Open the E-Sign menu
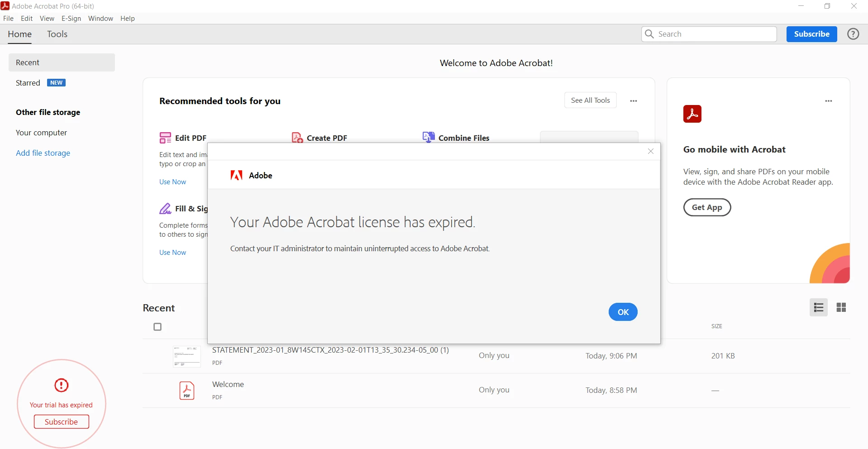868x449 pixels. coord(72,19)
